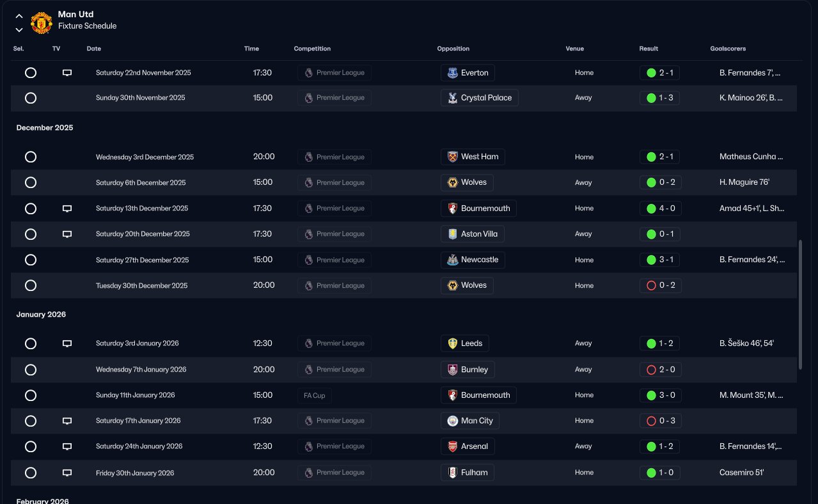This screenshot has height=504, width=818.
Task: Select the Crystal Palace fixture radio button
Action: coord(31,98)
